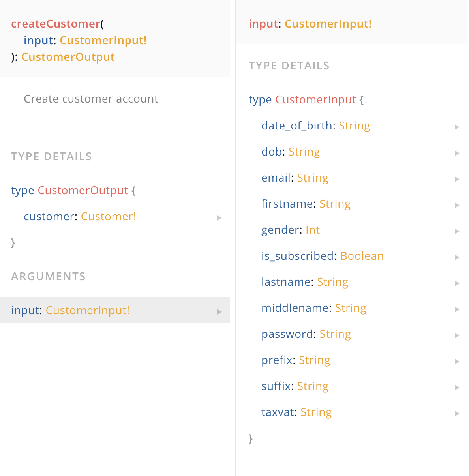Click Int type of gender field
Image resolution: width=469 pixels, height=476 pixels.
[313, 230]
